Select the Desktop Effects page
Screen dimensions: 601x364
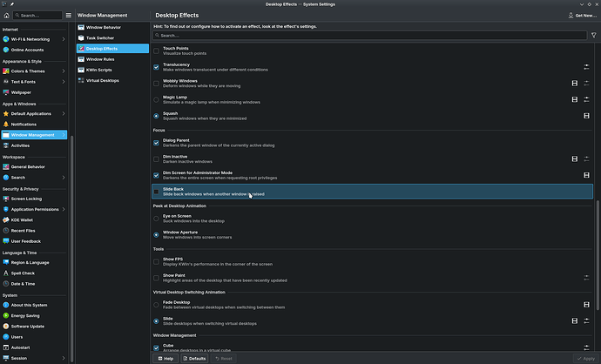coord(112,49)
